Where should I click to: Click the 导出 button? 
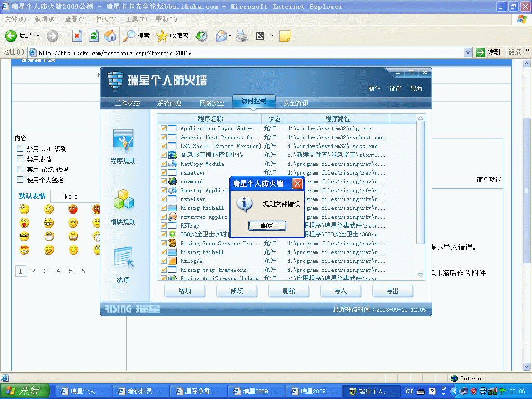click(x=393, y=291)
